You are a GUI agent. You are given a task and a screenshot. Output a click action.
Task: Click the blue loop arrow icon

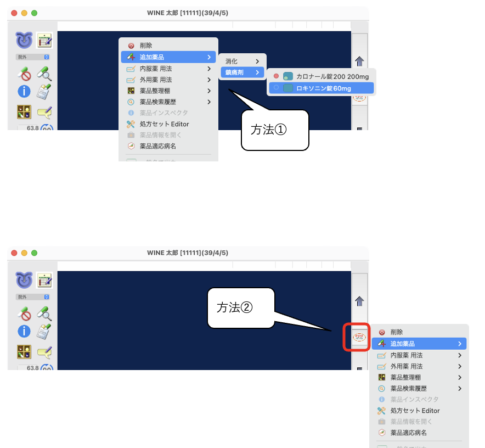coord(24,40)
